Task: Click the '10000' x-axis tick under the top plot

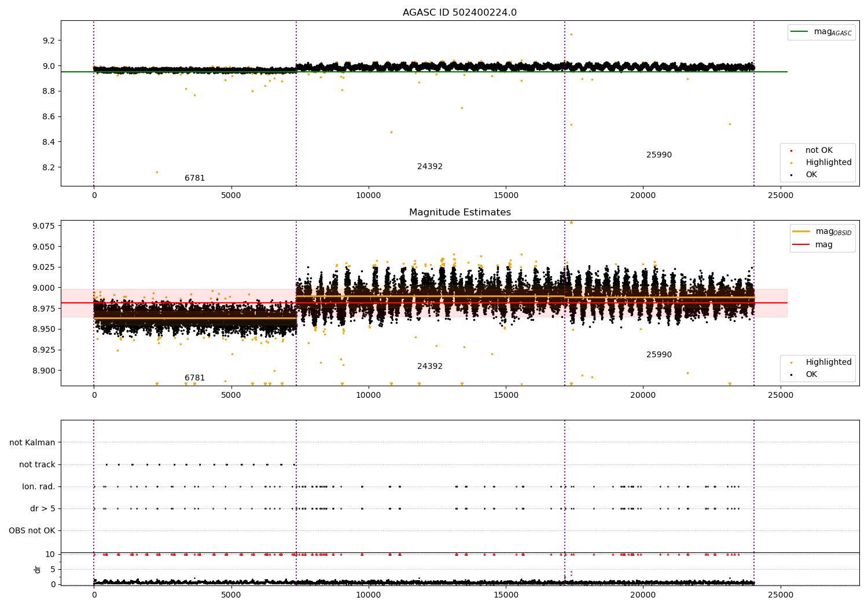Action: coord(368,195)
